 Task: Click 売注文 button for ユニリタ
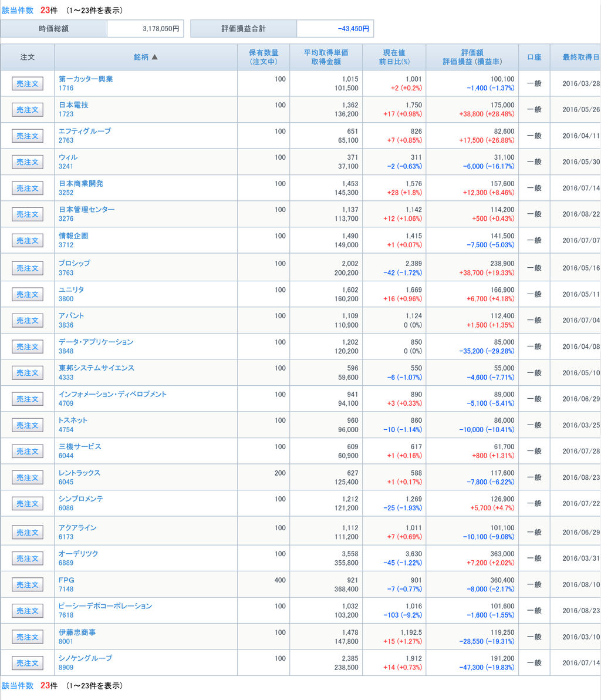pos(27,295)
